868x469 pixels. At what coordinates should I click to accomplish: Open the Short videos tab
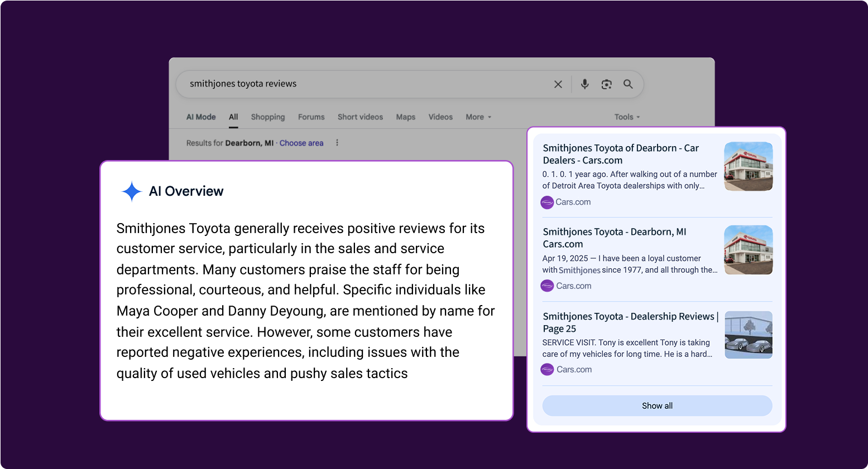360,117
